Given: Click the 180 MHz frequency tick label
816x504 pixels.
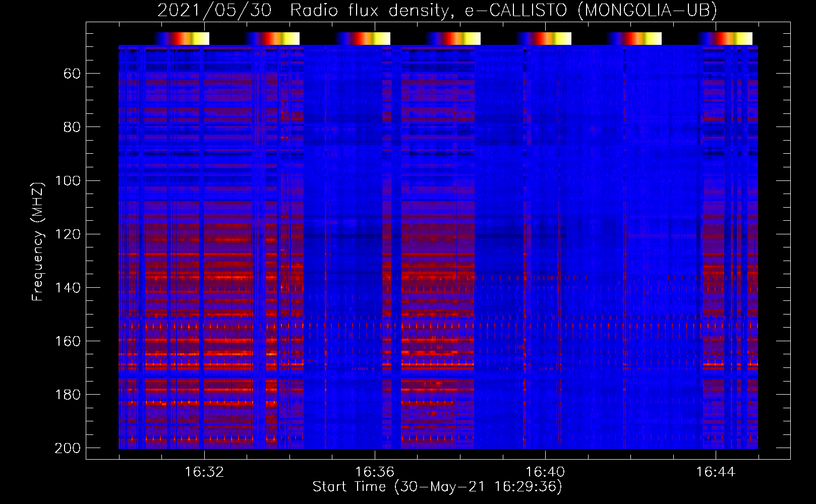Looking at the screenshot, I should tap(68, 395).
